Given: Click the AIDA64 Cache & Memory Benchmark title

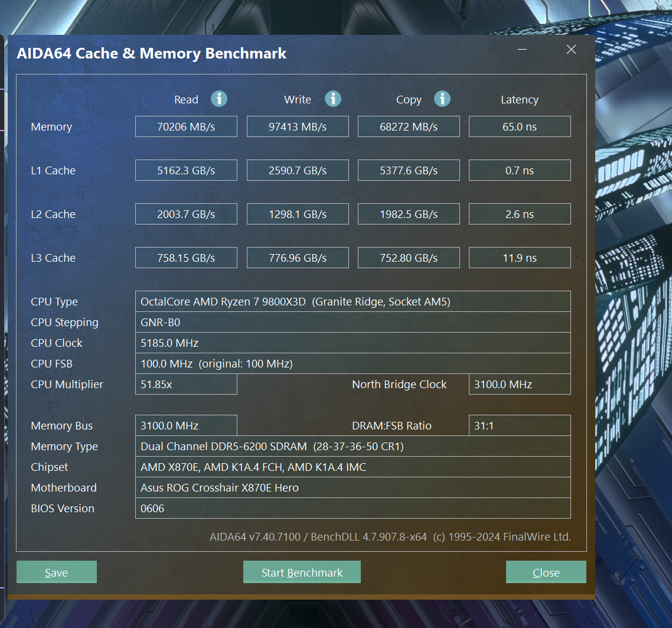Looking at the screenshot, I should click(x=151, y=53).
